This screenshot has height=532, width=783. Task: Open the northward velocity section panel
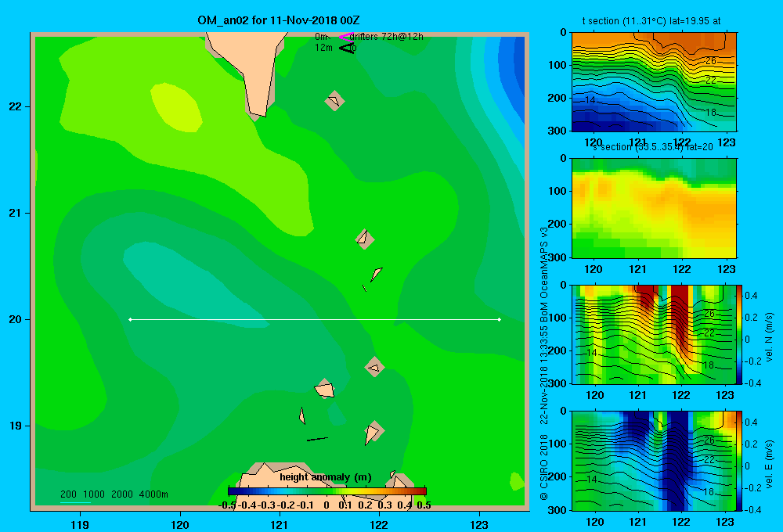coord(654,334)
